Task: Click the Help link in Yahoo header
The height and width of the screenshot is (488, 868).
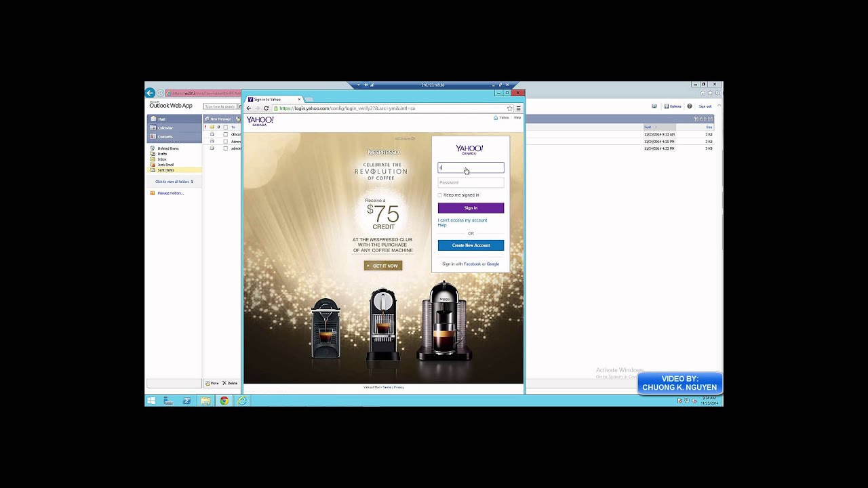Action: pyautogui.click(x=517, y=118)
